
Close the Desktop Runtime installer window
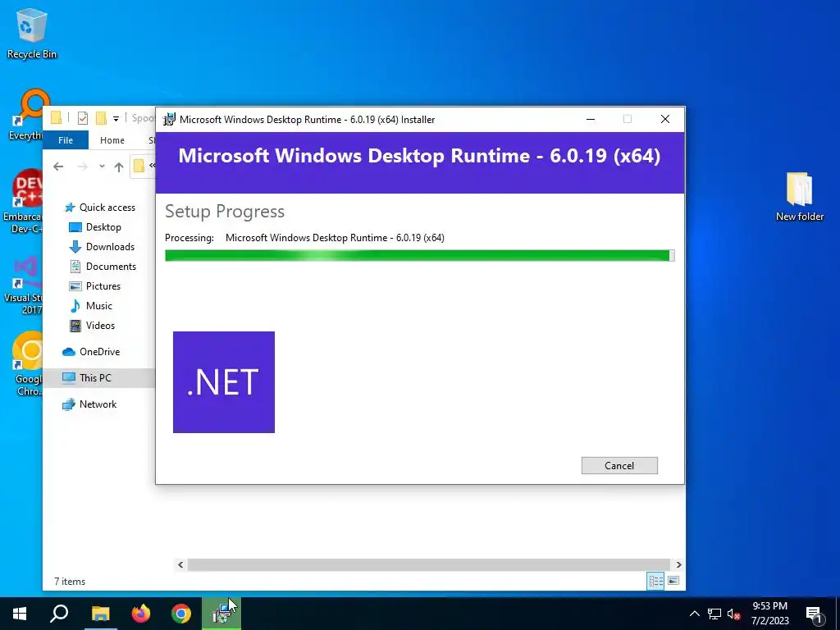(x=664, y=119)
